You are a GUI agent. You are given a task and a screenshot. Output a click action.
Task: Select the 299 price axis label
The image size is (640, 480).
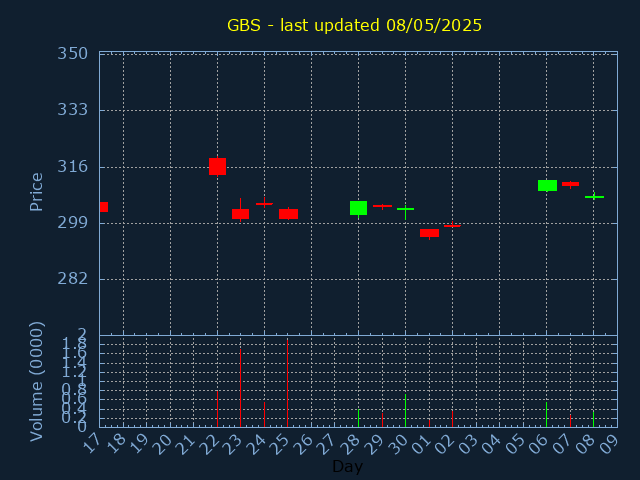coord(72,222)
